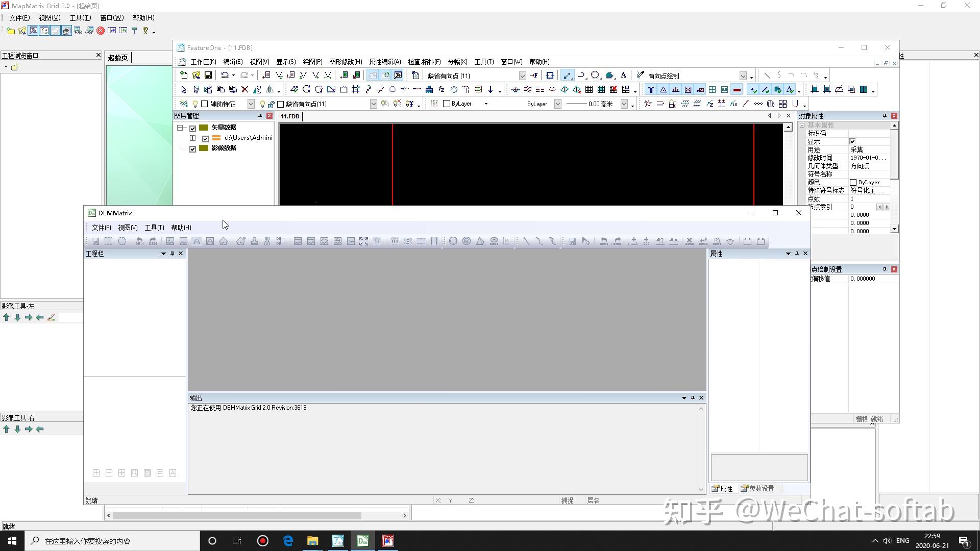
Task: Toggle the 显示 checkbox in 对象属性
Action: tap(852, 141)
